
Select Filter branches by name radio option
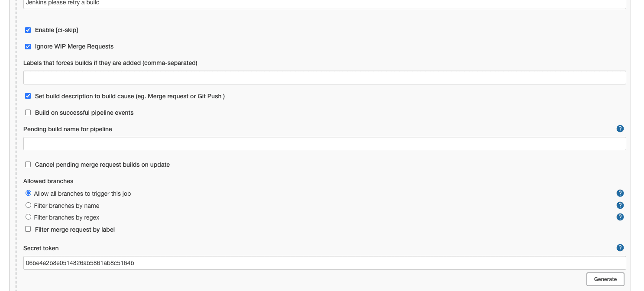click(29, 205)
